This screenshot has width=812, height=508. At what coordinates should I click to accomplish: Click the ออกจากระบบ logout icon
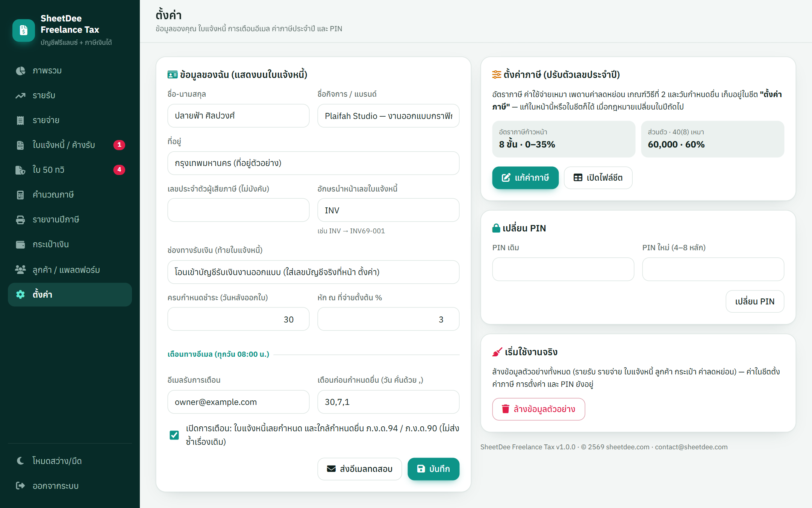tap(20, 485)
